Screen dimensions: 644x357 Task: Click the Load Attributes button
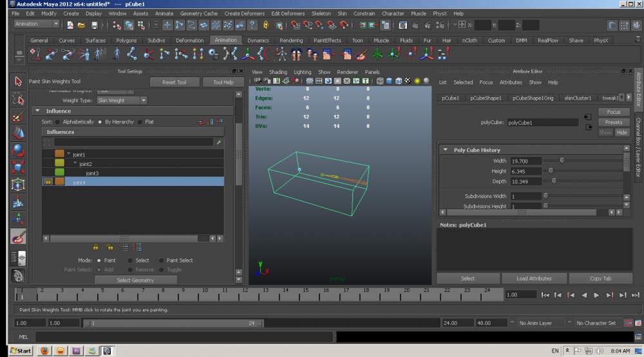534,279
